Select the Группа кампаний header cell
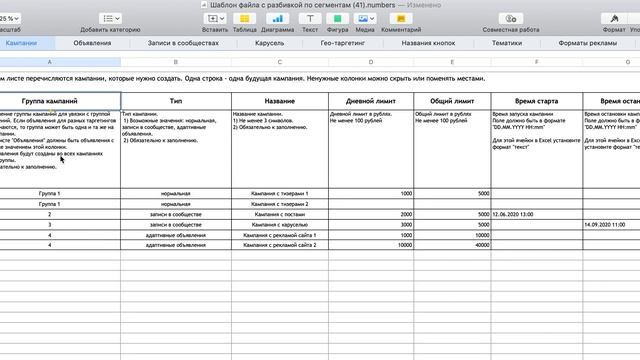This screenshot has width=640, height=360. click(x=60, y=101)
